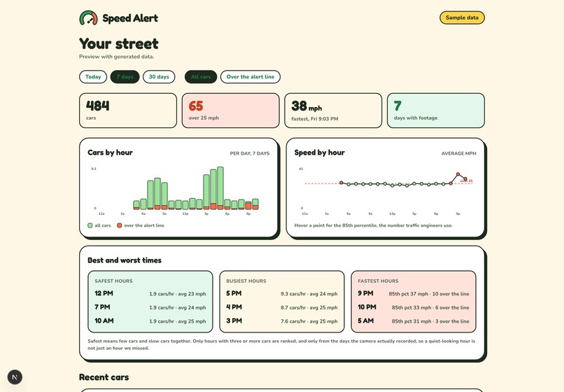Select the 7 days range filter
564x392 pixels.
tap(125, 77)
